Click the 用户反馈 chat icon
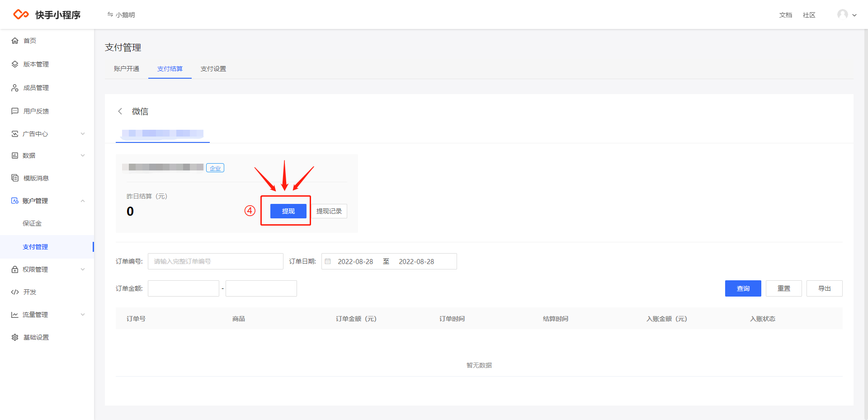The height and width of the screenshot is (420, 868). pyautogui.click(x=15, y=111)
